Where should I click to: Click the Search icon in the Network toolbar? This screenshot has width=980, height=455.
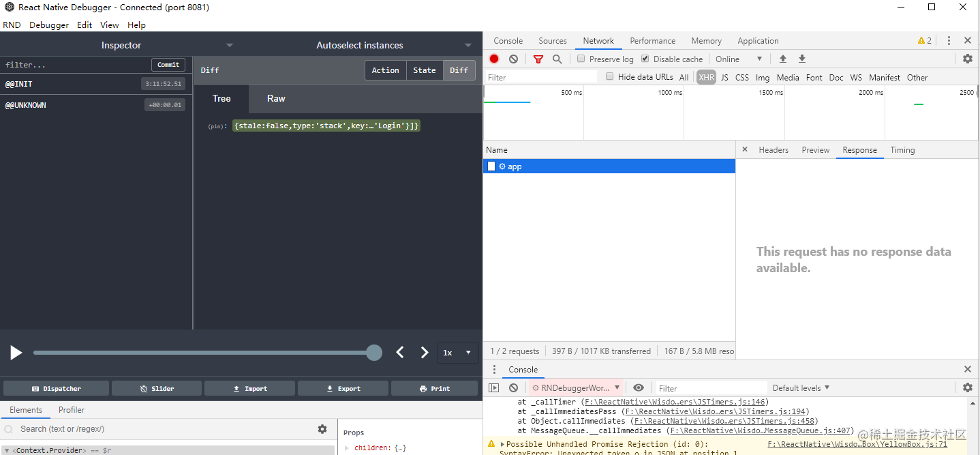click(557, 59)
